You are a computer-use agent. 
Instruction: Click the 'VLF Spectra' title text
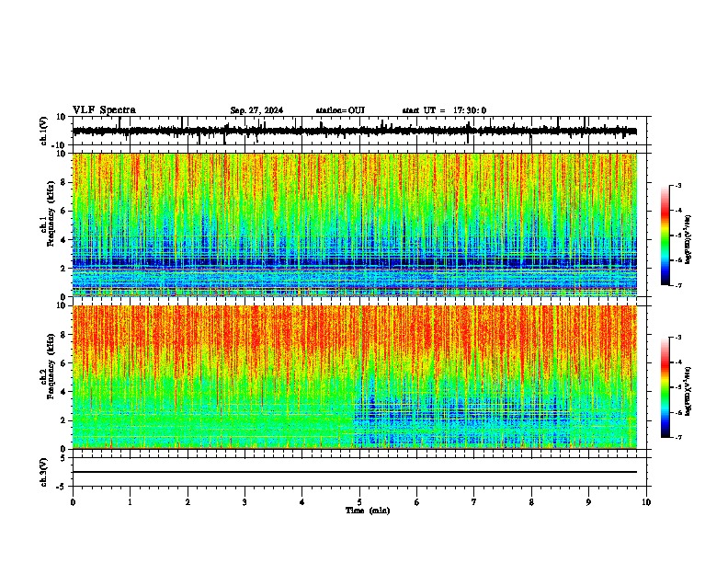[x=104, y=110]
